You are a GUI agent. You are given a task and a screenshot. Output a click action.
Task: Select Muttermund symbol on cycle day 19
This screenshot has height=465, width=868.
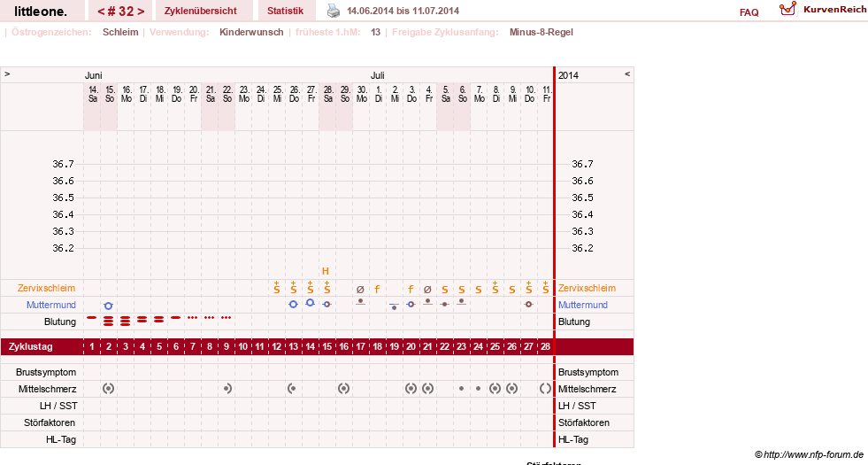click(394, 306)
